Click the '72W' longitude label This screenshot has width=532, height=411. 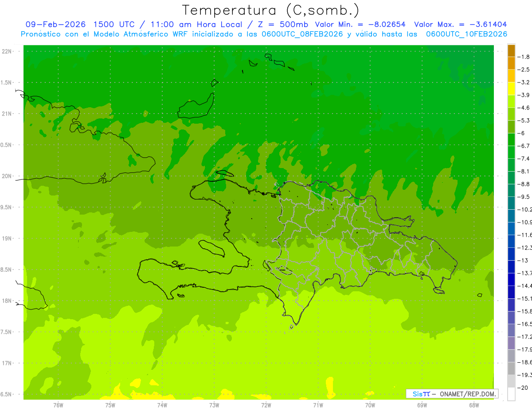pos(266,404)
